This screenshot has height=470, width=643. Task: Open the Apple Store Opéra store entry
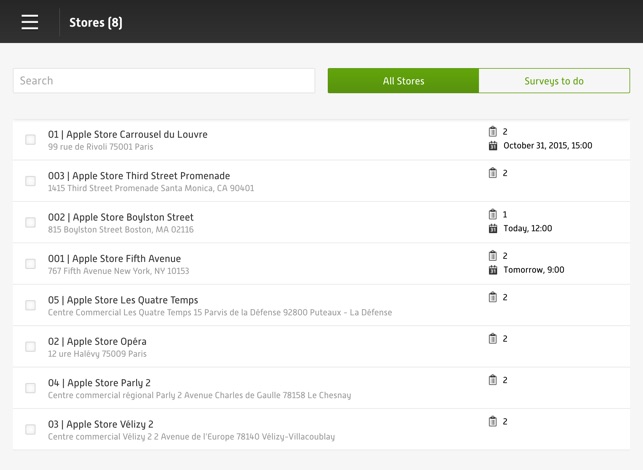point(98,342)
